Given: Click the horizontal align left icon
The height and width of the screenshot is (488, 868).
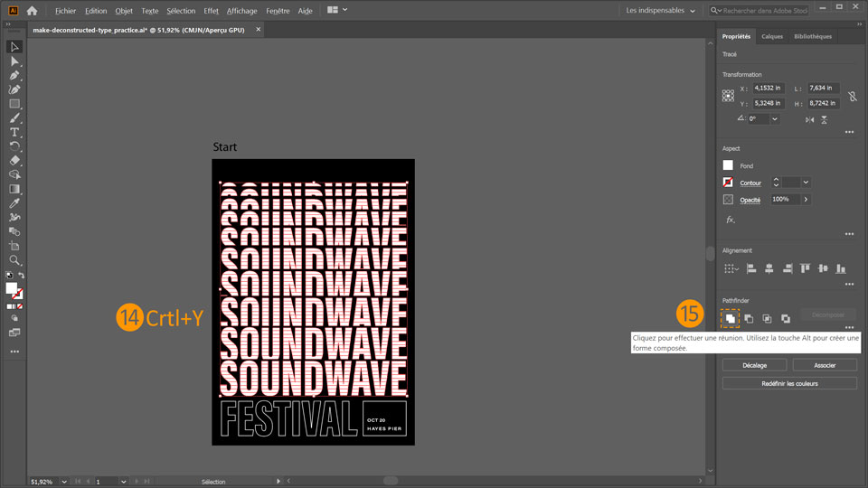Looking at the screenshot, I should (x=750, y=268).
